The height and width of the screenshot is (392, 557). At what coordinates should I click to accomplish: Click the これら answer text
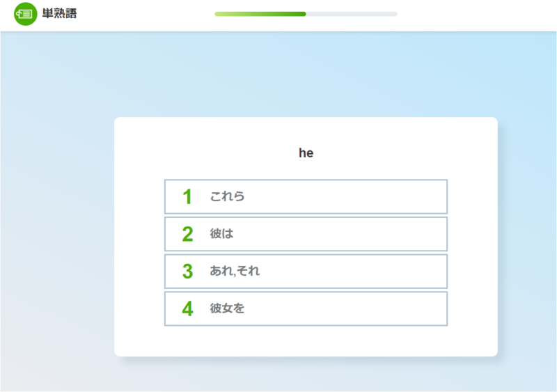[227, 196]
